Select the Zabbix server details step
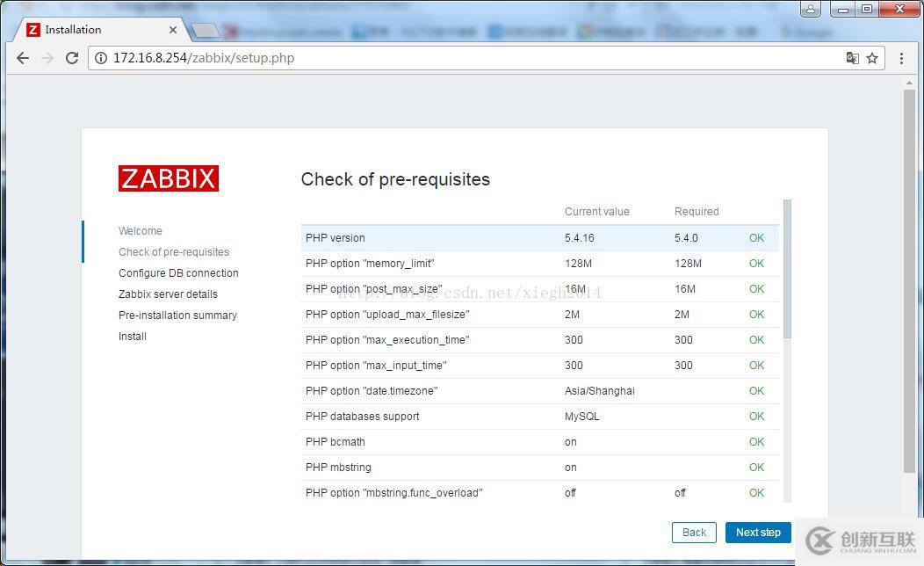The width and height of the screenshot is (924, 566). point(168,294)
